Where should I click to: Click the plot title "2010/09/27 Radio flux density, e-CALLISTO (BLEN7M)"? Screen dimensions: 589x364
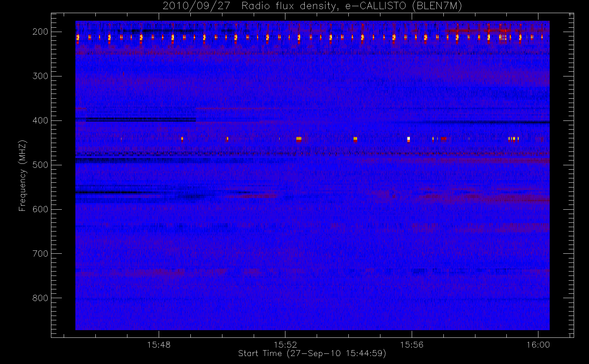tap(312, 6)
